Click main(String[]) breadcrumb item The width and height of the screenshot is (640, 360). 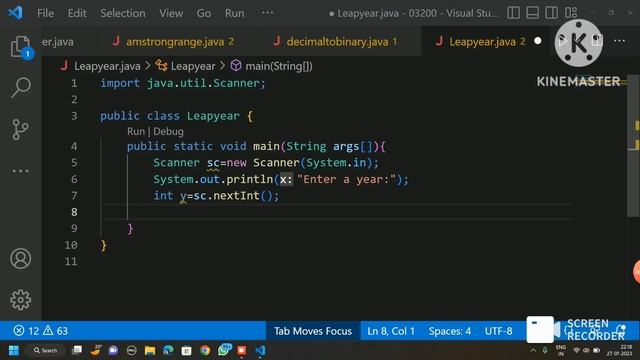279,66
